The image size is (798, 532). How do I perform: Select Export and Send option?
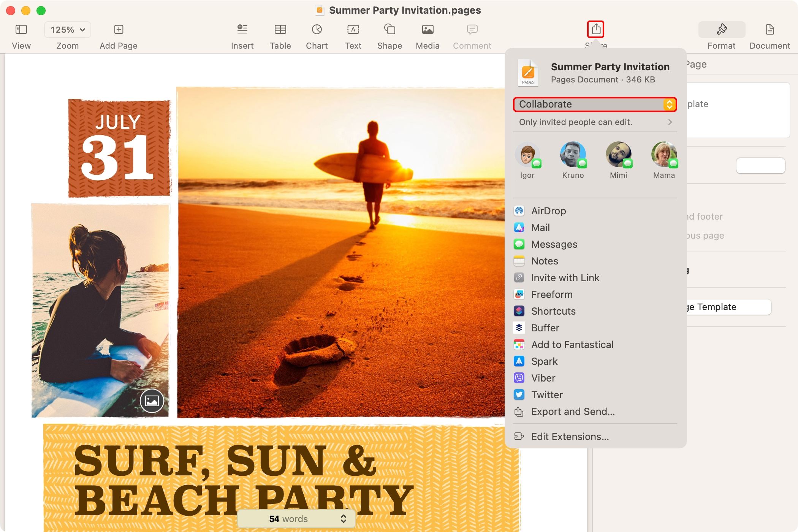[572, 412]
